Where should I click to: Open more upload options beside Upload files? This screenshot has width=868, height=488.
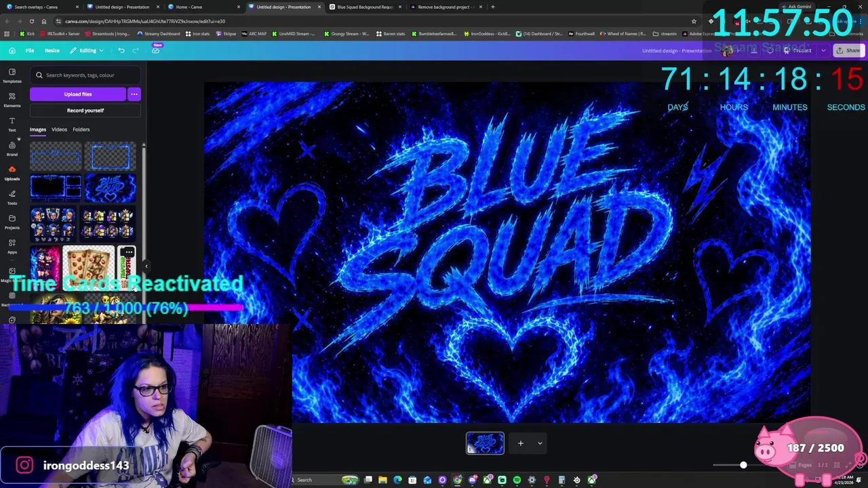click(134, 94)
